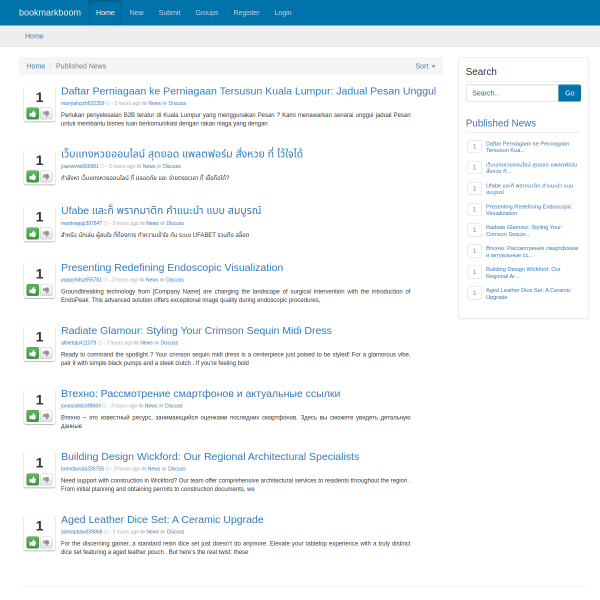Open sidebar link Втехно Рассмотрение
600x600 pixels.
532,252
